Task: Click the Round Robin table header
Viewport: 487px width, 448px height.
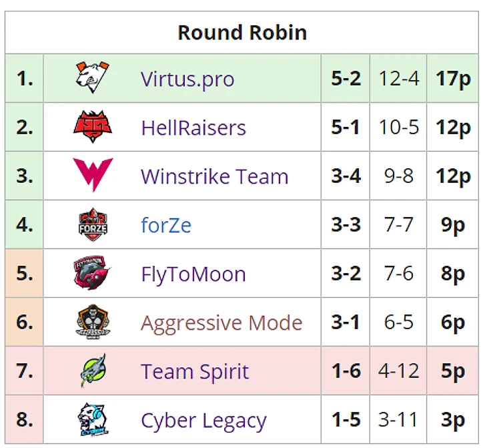Action: click(242, 33)
